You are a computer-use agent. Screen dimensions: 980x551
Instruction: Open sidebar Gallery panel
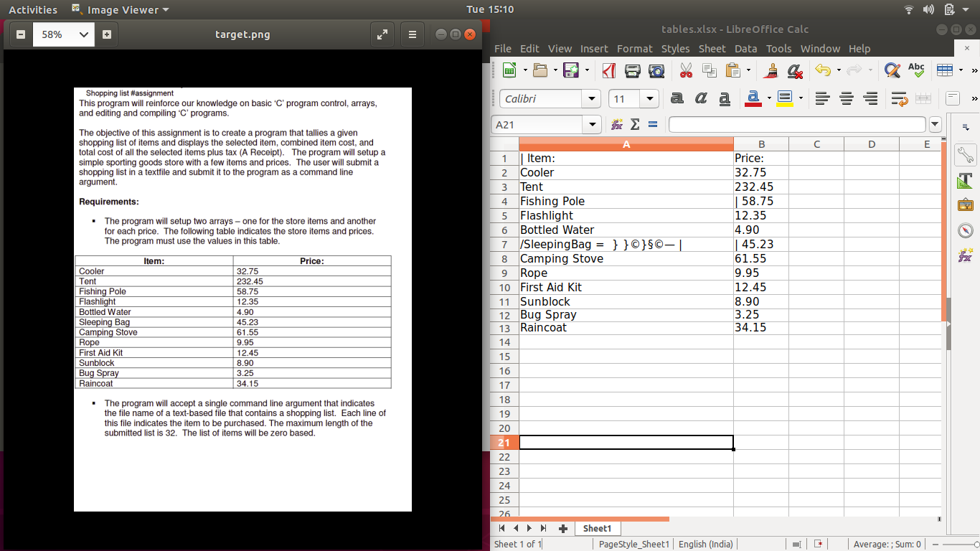(x=966, y=205)
